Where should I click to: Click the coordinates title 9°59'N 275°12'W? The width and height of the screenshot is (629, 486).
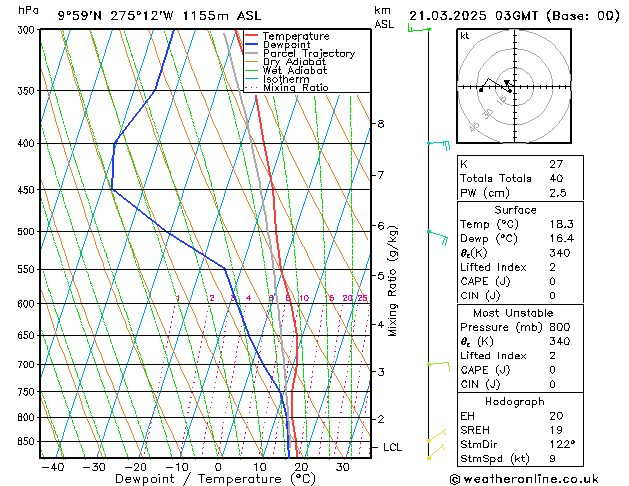[x=116, y=16]
